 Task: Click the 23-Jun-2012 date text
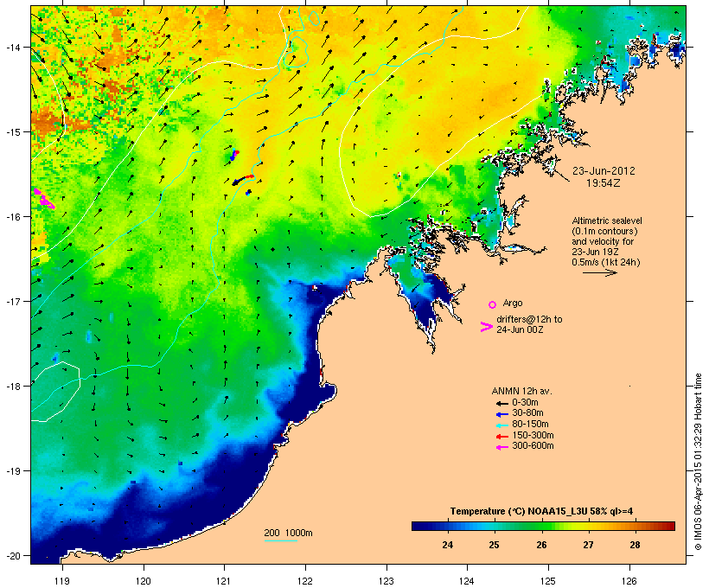click(x=604, y=171)
